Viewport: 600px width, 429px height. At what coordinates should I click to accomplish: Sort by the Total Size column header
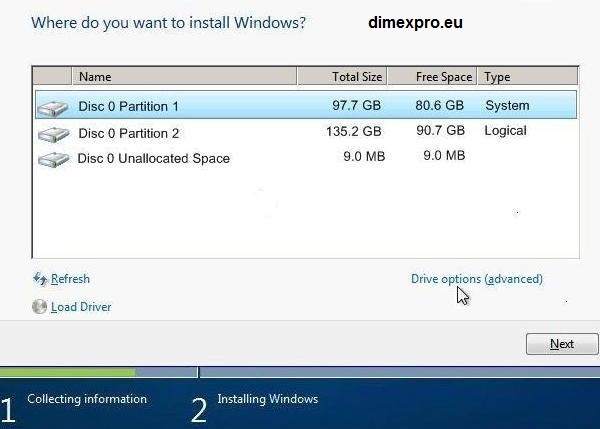[x=342, y=77]
